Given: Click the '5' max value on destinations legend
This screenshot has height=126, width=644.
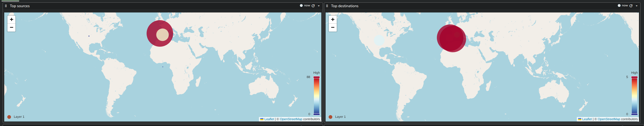Looking at the screenshot, I should pyautogui.click(x=627, y=77).
